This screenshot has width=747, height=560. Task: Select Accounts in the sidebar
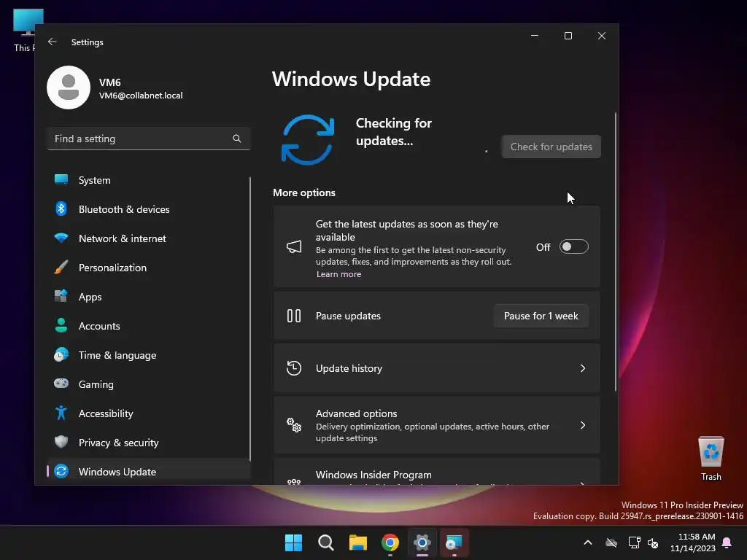pyautogui.click(x=148, y=326)
